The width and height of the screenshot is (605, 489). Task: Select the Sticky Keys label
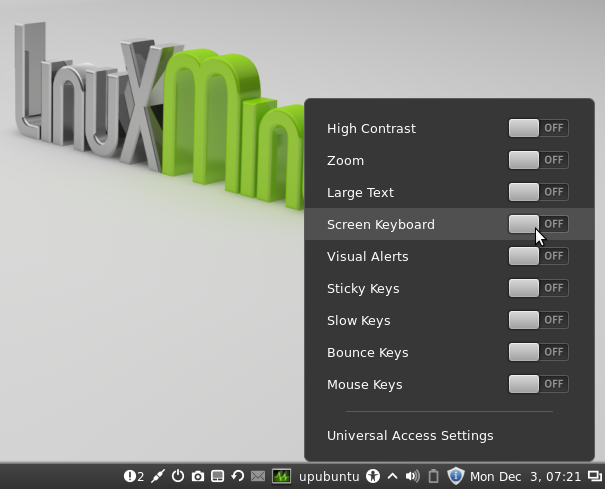click(x=363, y=289)
